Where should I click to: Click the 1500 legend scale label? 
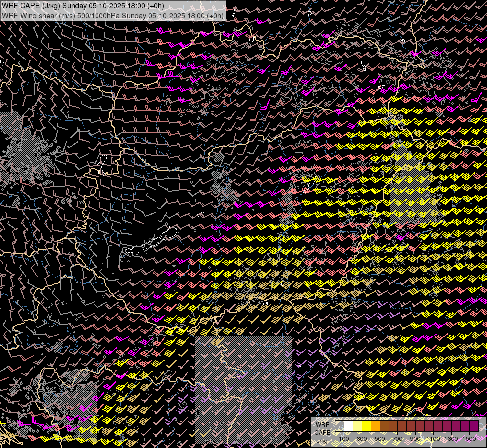[469, 439]
